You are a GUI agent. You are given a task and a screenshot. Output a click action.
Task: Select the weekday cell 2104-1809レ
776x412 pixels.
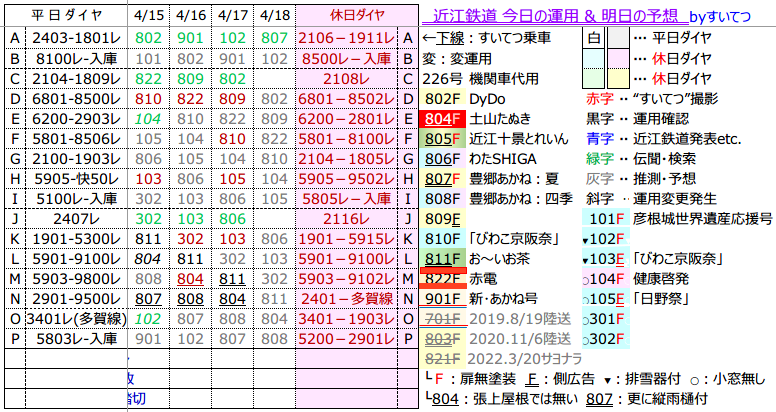76,78
